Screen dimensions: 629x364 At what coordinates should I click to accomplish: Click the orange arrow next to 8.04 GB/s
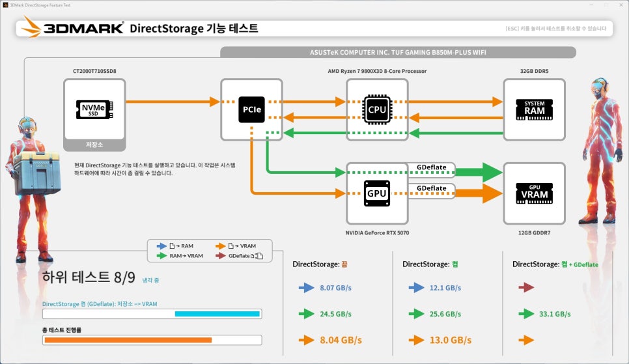click(x=307, y=341)
